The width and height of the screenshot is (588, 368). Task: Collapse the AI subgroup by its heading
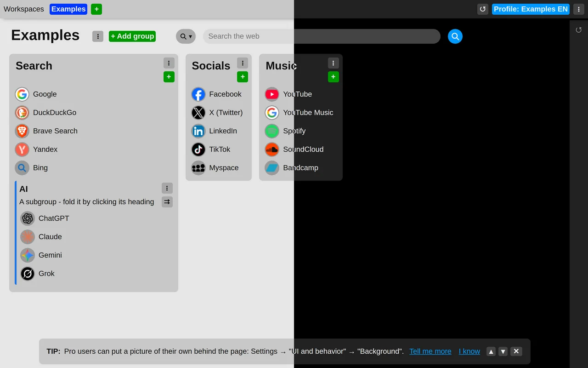coord(23,189)
